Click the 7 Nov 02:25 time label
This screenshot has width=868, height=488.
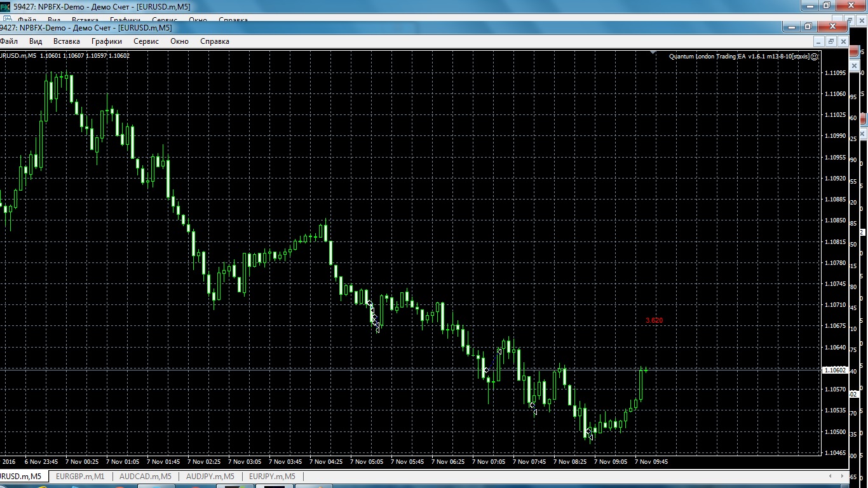(204, 462)
